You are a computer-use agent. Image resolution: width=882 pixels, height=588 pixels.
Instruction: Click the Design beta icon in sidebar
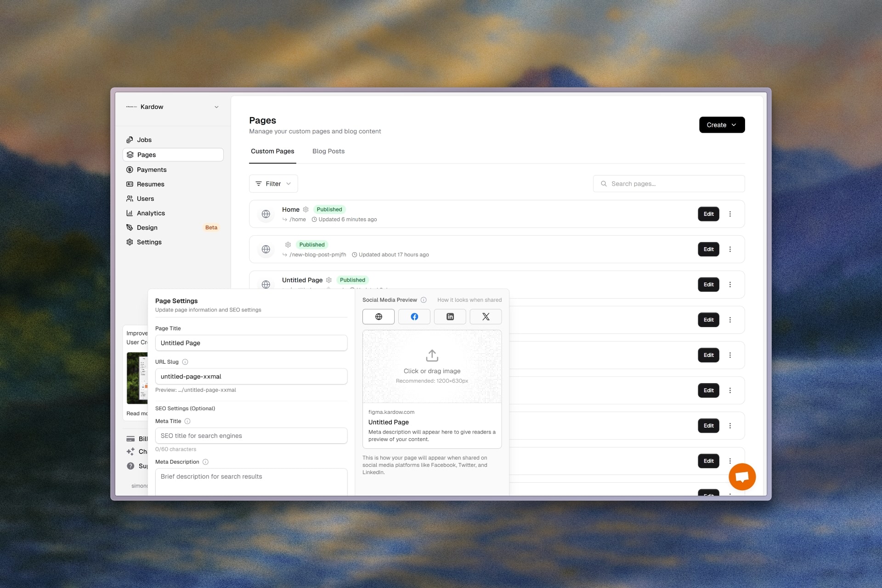[130, 227]
